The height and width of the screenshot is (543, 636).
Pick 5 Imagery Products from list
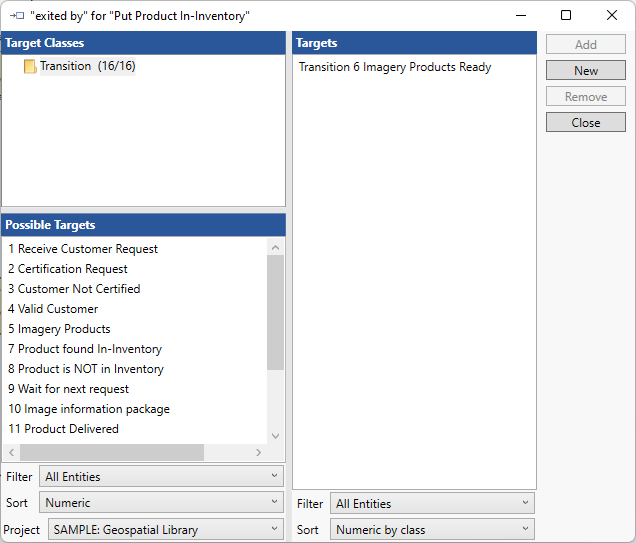[59, 329]
